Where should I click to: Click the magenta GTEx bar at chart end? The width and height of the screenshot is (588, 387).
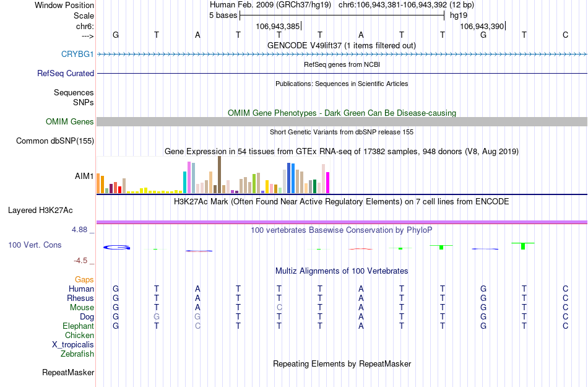click(x=328, y=183)
